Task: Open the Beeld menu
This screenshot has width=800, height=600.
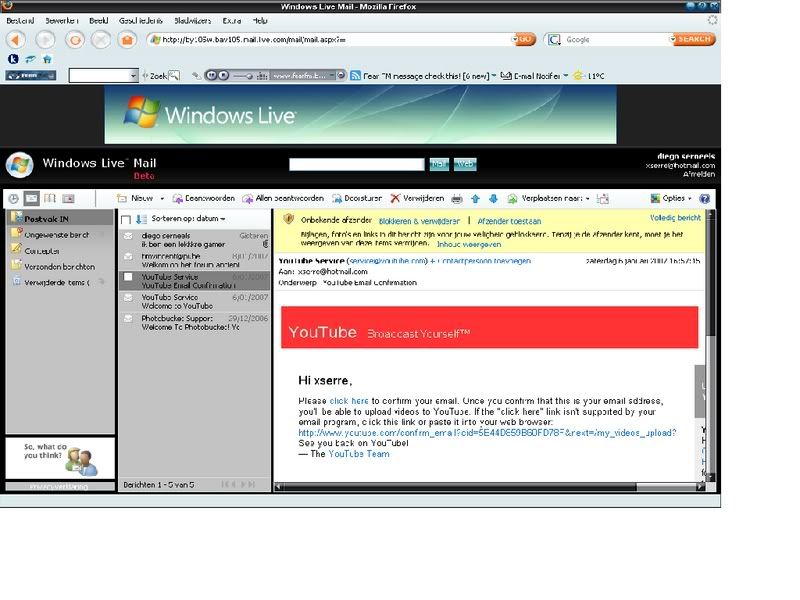Action: (99, 21)
